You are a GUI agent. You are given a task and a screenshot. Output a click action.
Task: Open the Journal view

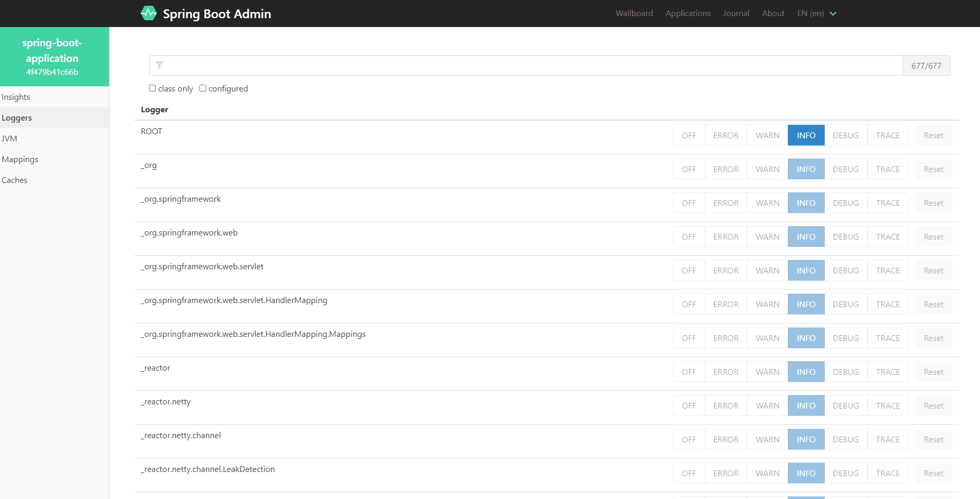point(736,14)
